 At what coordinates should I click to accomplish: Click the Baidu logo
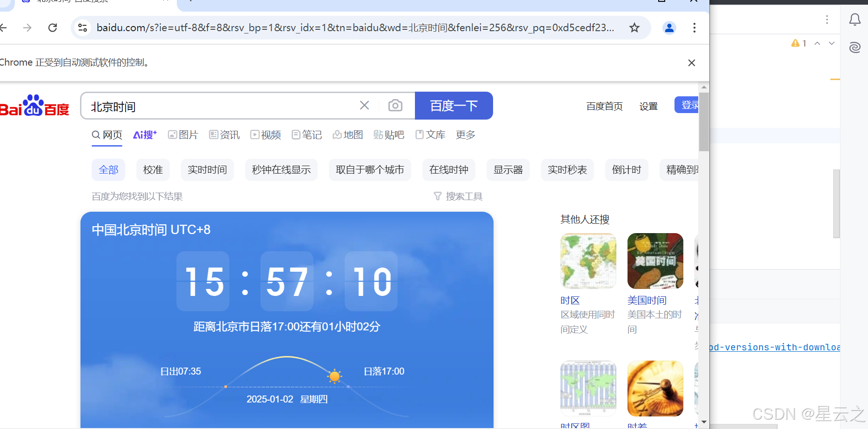click(x=34, y=106)
